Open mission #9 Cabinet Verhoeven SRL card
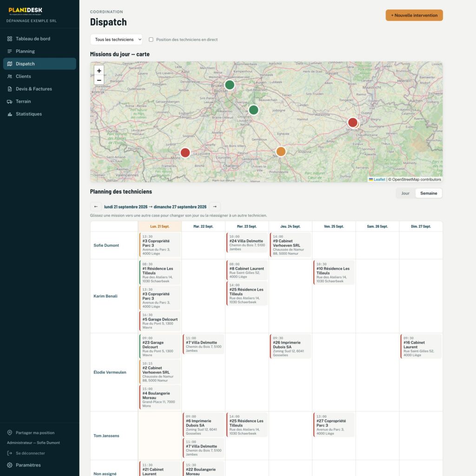This screenshot has height=476, width=476. click(291, 245)
